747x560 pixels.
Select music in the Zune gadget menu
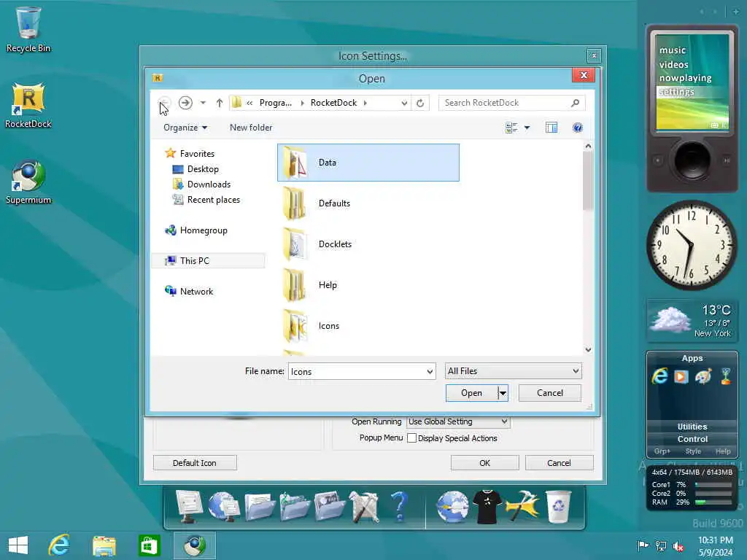673,50
